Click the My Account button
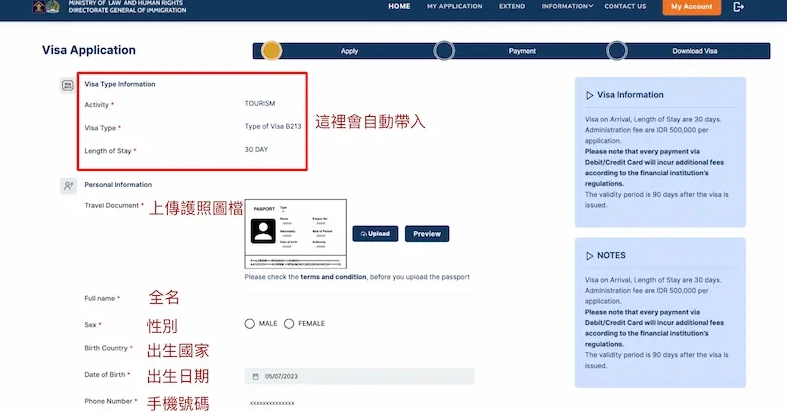The image size is (787, 412). point(692,7)
